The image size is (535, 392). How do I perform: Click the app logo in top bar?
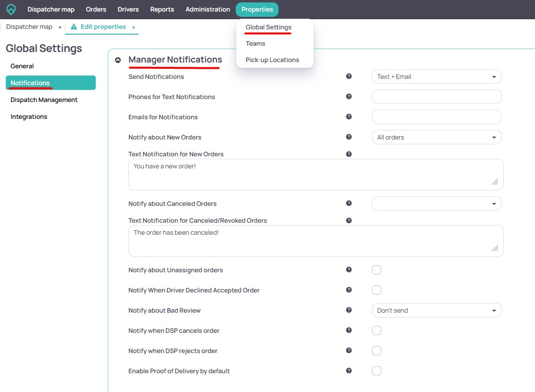pos(11,9)
